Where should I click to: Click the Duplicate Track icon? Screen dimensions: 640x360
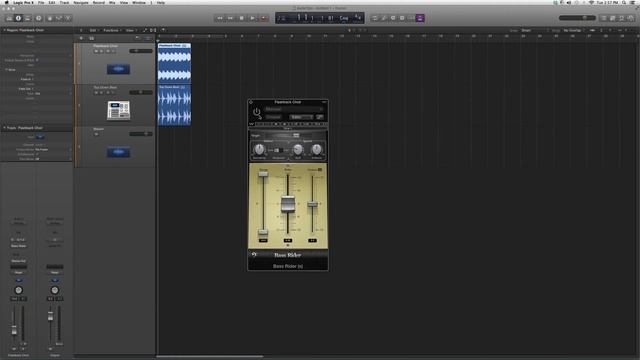coord(91,38)
